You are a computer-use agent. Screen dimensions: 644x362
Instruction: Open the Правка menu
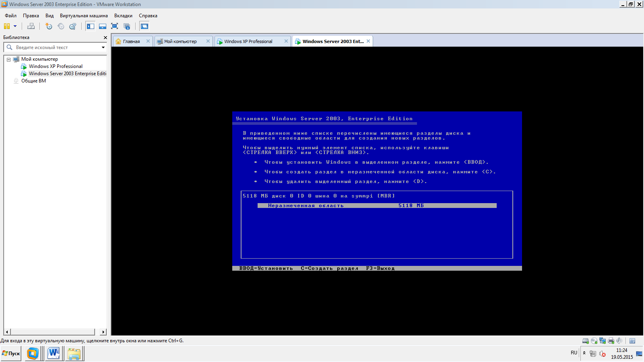(31, 16)
